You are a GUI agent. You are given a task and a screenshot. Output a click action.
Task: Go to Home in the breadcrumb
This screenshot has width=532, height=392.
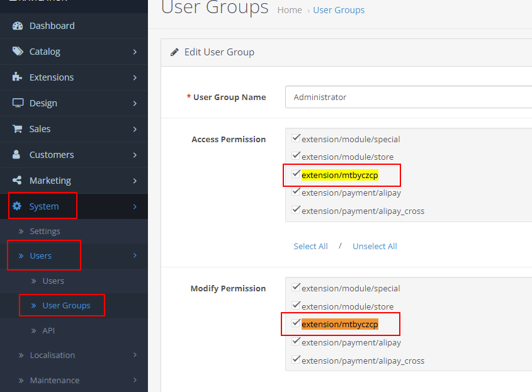290,10
